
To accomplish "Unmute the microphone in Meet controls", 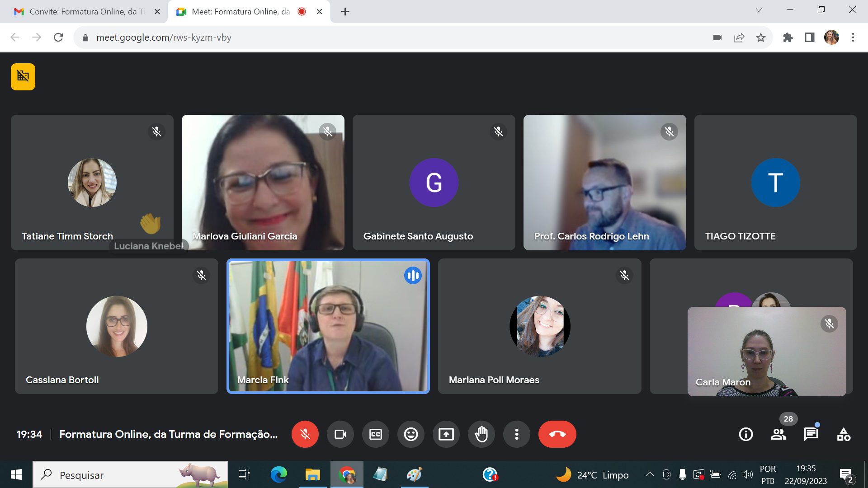I will pos(305,434).
